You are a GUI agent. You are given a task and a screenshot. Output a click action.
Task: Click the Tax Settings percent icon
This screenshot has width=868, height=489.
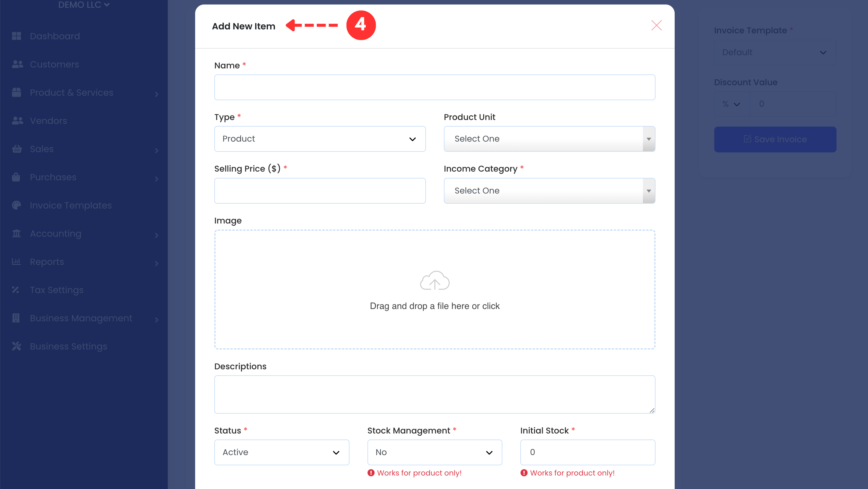tap(16, 290)
